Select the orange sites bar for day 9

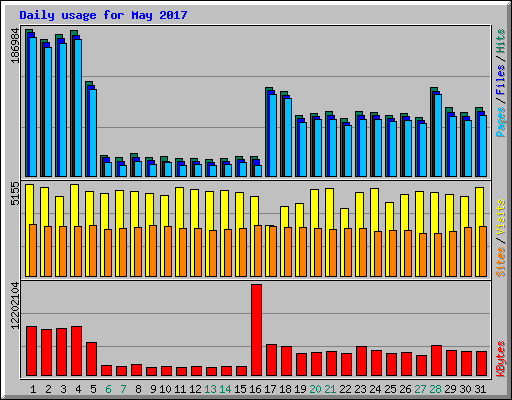(153, 251)
